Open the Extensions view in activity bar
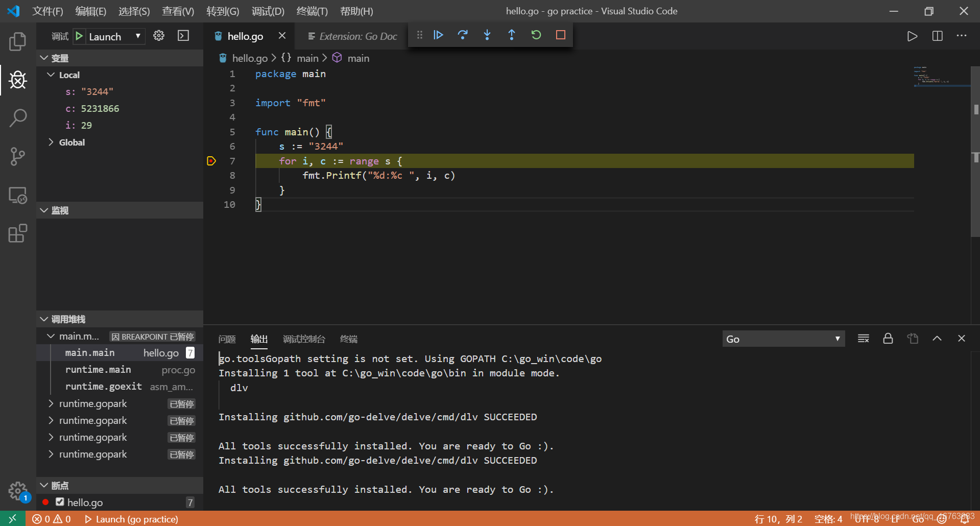980x526 pixels. point(18,233)
